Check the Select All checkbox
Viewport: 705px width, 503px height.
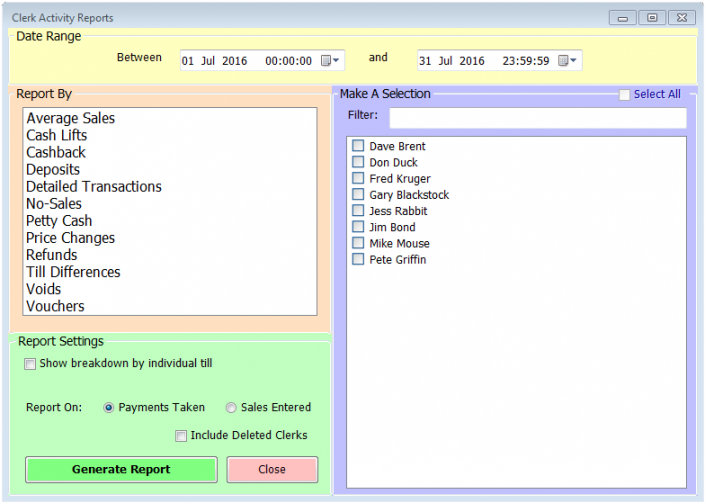click(624, 95)
